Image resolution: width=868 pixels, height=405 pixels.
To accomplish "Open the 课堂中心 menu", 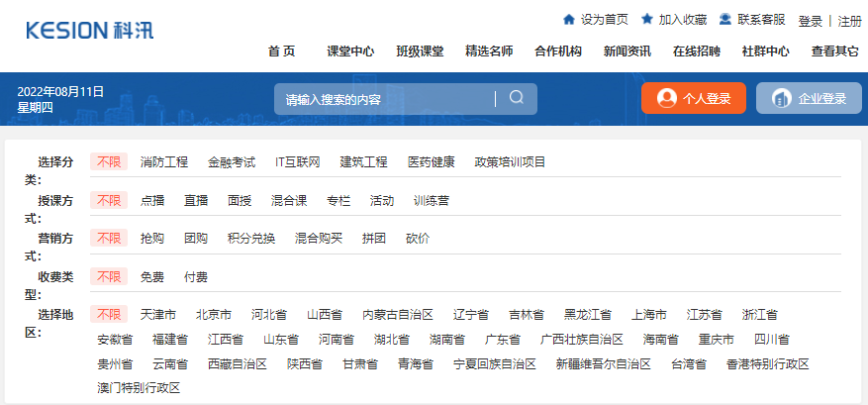I will [350, 51].
